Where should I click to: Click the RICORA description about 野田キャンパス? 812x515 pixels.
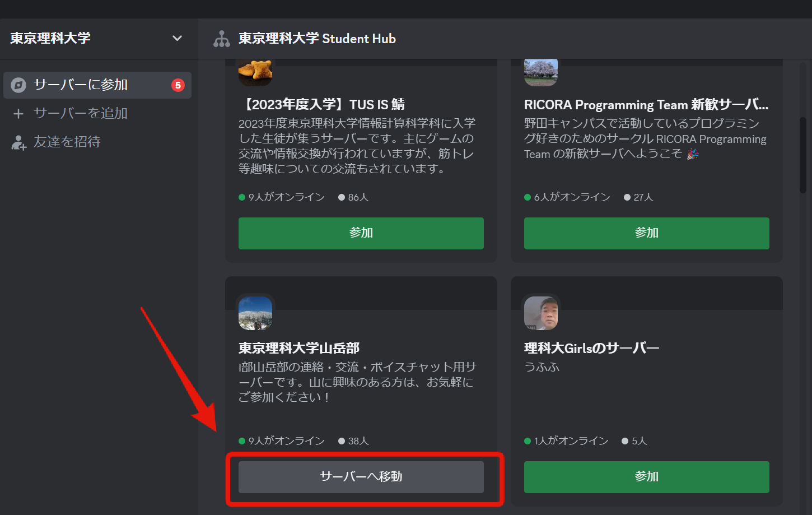click(x=645, y=138)
